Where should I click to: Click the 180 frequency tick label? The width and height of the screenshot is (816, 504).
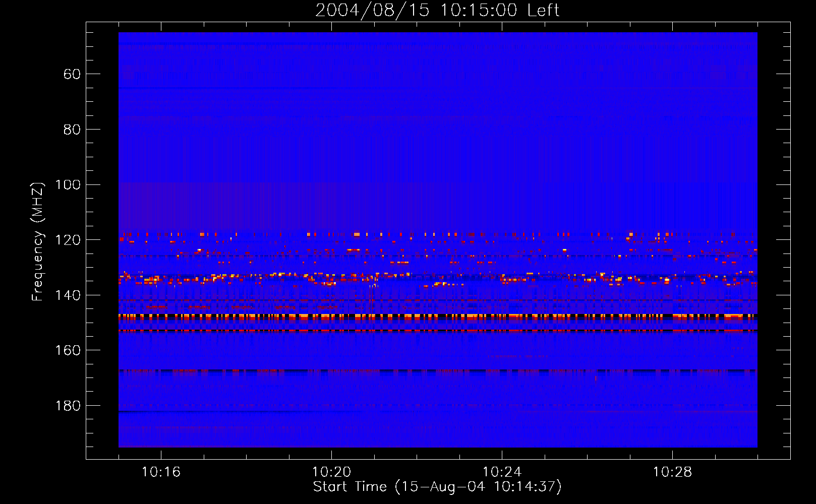68,406
